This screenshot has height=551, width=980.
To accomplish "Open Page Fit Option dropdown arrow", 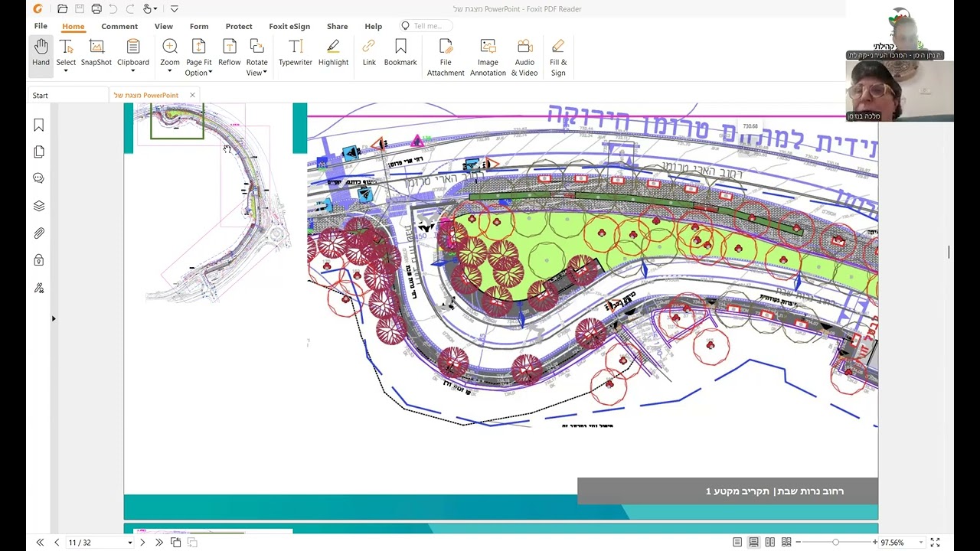I will [211, 73].
